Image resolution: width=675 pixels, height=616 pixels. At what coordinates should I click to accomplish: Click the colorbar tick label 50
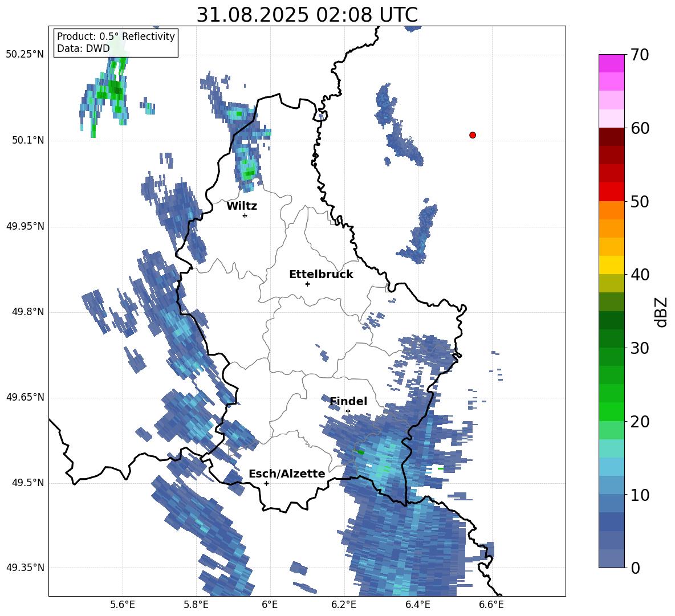click(640, 201)
